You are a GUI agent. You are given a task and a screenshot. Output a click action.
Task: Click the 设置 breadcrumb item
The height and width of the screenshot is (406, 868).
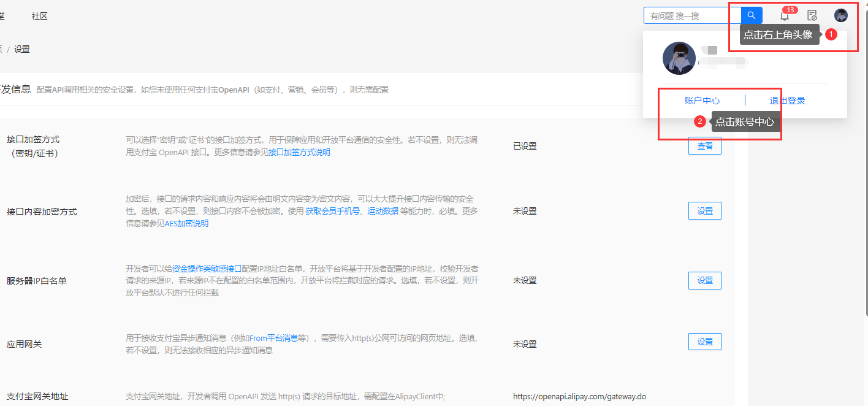click(22, 49)
